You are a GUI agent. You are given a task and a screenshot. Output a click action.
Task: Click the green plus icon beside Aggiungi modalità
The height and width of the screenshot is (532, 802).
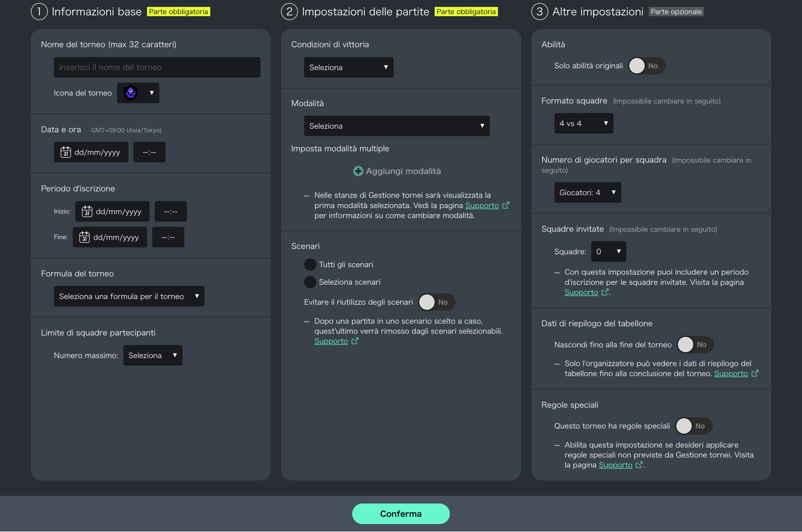click(x=358, y=171)
